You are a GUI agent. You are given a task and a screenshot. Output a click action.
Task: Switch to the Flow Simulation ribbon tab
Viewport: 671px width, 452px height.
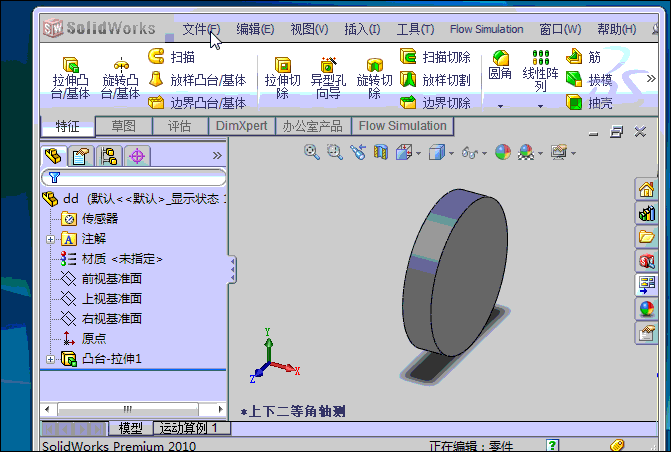pyautogui.click(x=402, y=126)
